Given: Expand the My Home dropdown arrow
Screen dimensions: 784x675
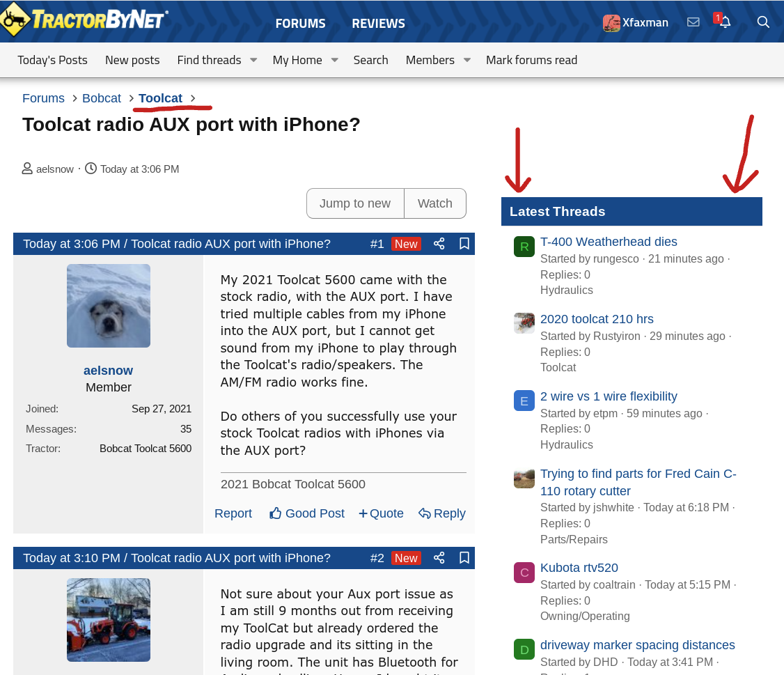Looking at the screenshot, I should (x=334, y=61).
